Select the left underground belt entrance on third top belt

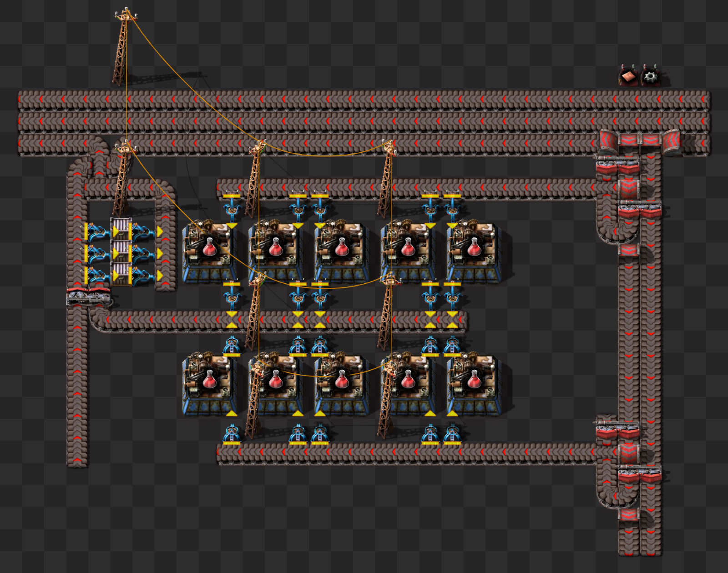point(608,142)
